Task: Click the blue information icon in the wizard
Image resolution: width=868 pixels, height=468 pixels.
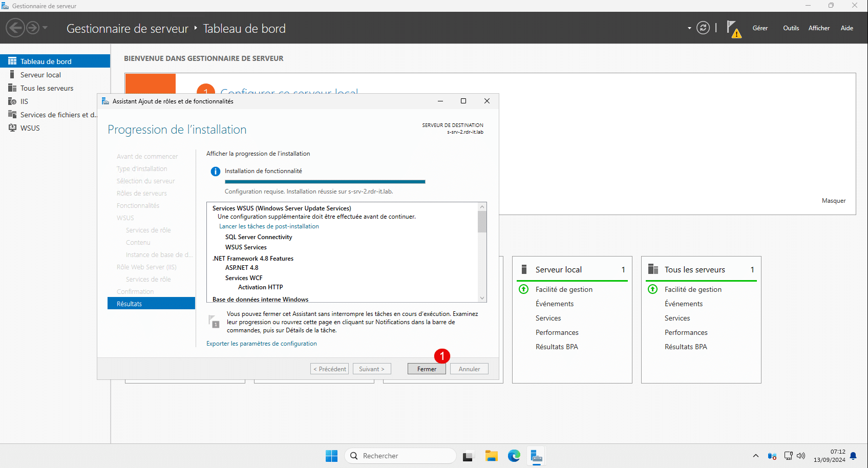Action: pyautogui.click(x=216, y=172)
